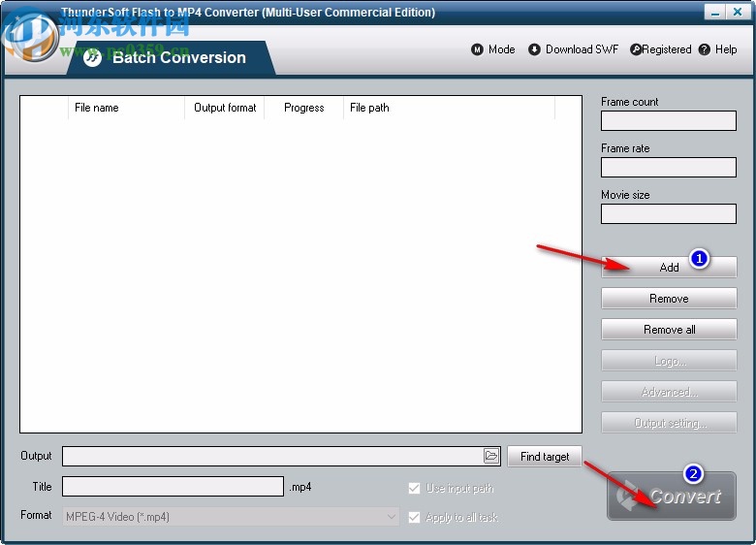The height and width of the screenshot is (545, 756).
Task: Click the Batch Conversion flash icon
Action: 92,58
